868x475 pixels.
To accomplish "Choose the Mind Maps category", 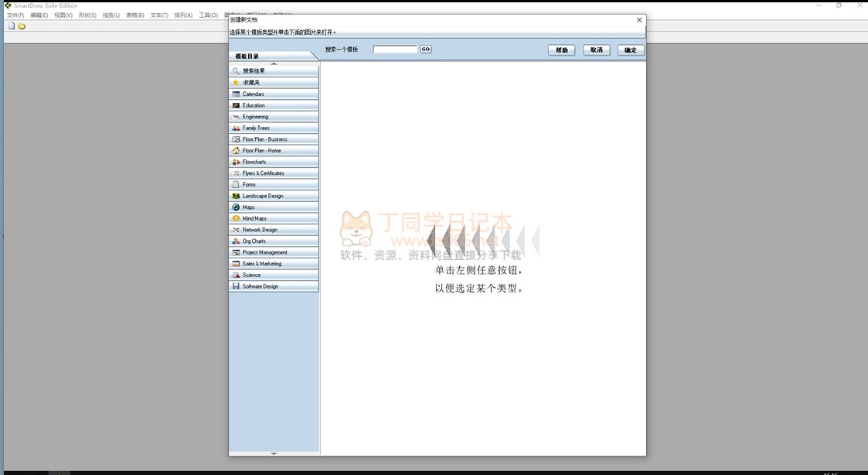I will (274, 218).
